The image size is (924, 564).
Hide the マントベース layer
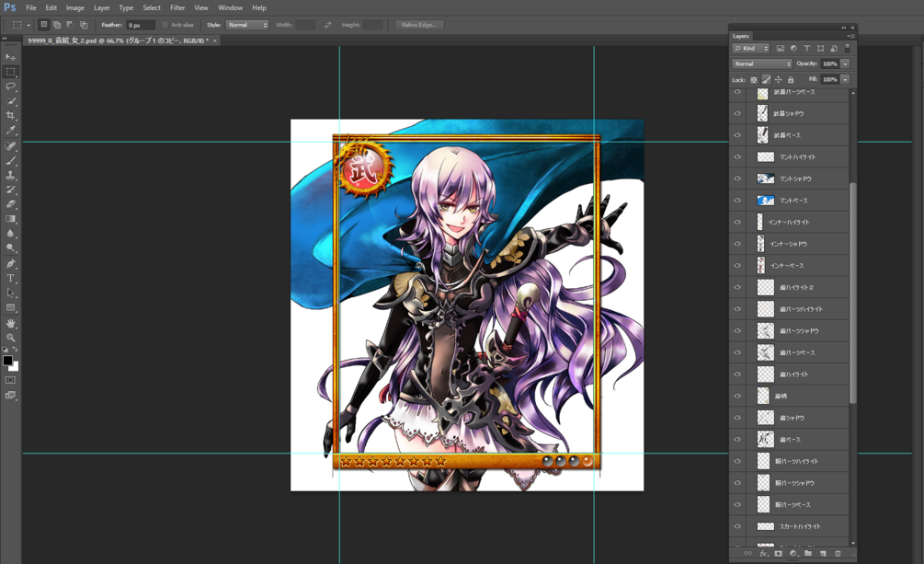tap(737, 200)
